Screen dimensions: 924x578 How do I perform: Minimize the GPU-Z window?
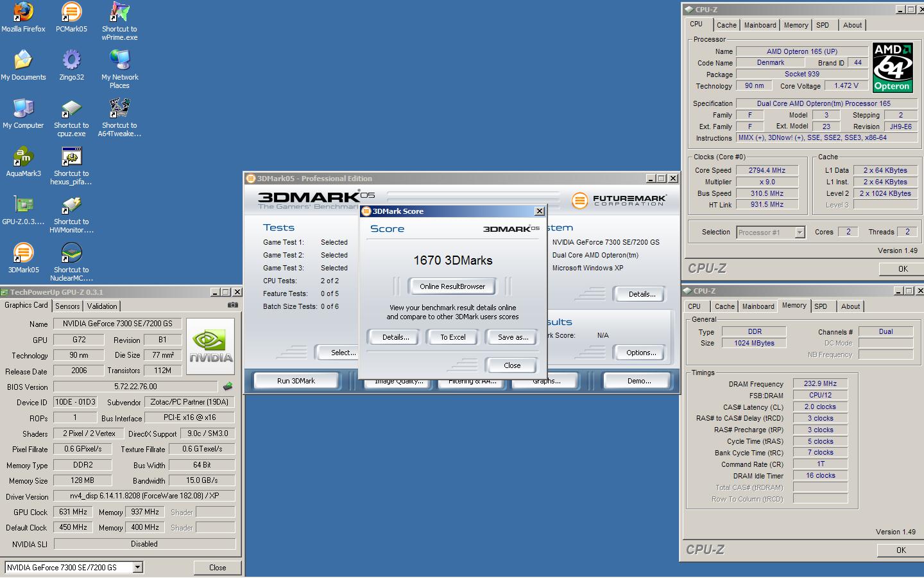tap(215, 292)
